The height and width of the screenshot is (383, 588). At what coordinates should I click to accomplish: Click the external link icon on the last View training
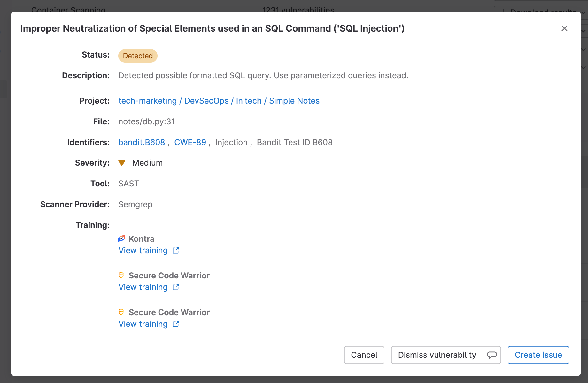coord(176,324)
